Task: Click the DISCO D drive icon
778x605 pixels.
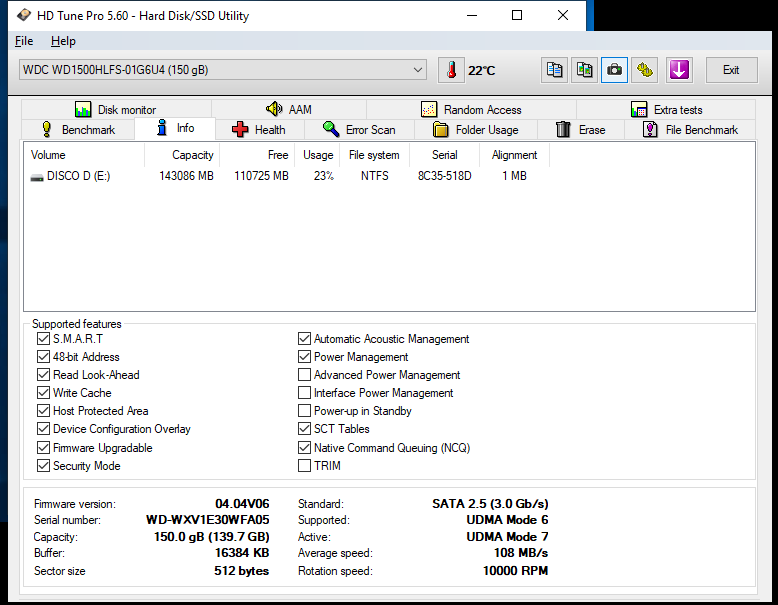Action: (37, 177)
